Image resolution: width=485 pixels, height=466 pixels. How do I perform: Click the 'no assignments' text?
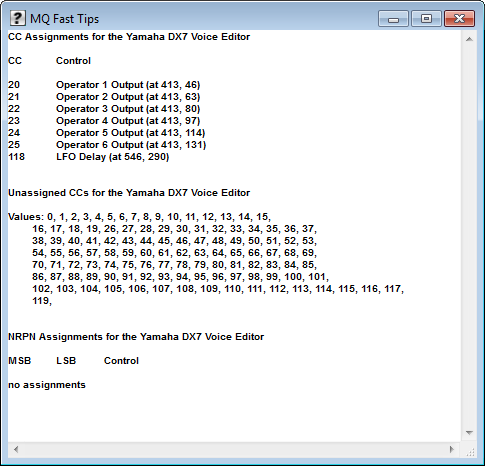pyautogui.click(x=47, y=385)
